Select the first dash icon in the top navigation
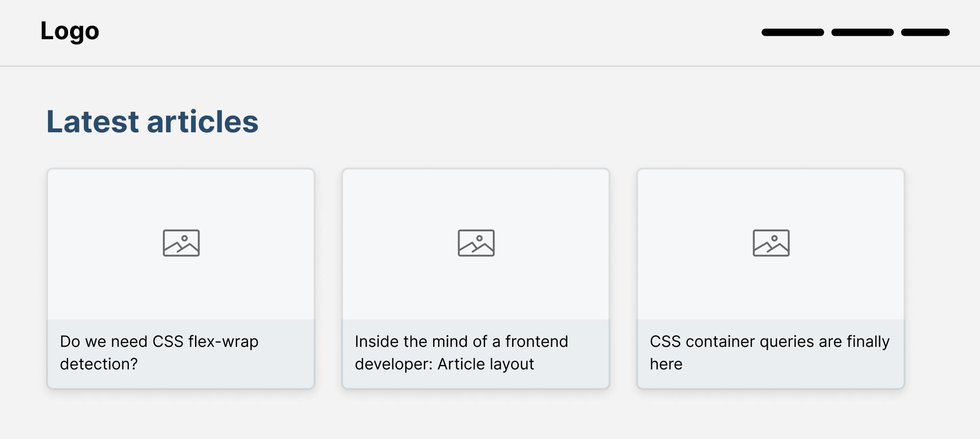Image resolution: width=980 pixels, height=439 pixels. point(792,32)
